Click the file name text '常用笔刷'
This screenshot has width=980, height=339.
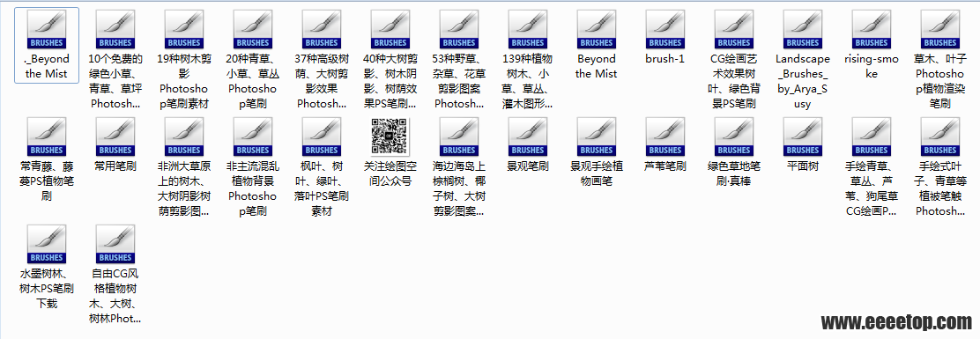(115, 166)
